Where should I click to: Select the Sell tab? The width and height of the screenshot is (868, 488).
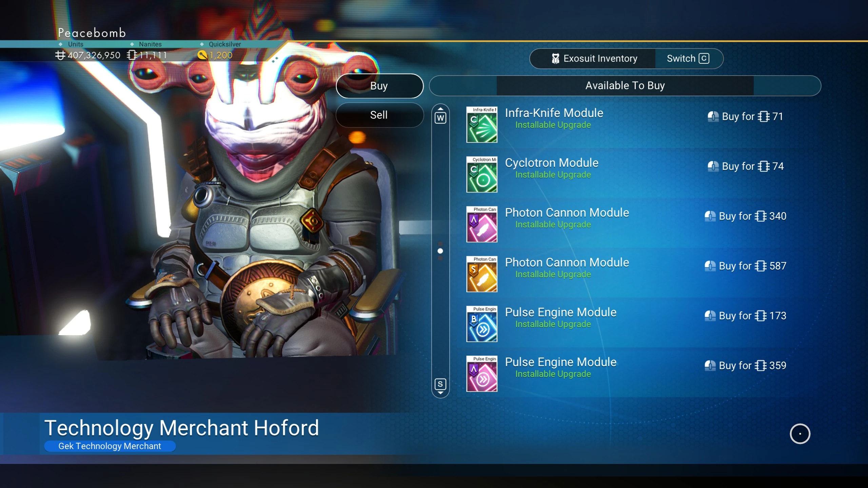point(379,115)
